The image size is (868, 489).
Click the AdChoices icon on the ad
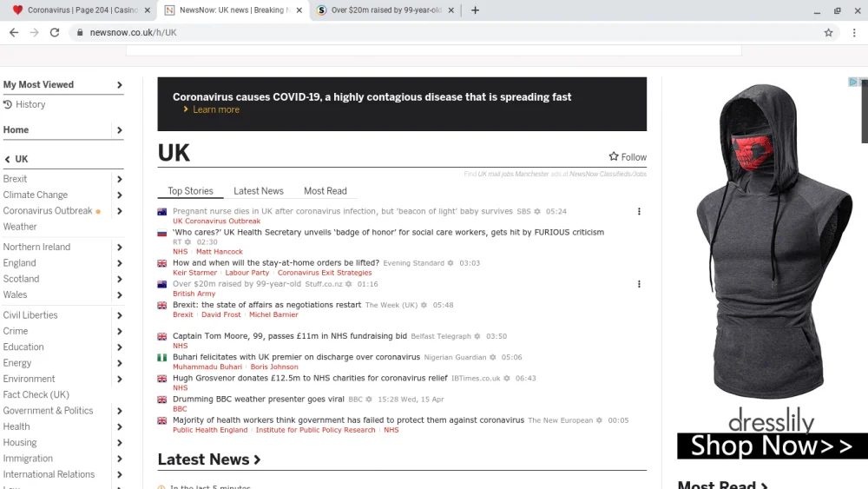pos(853,82)
